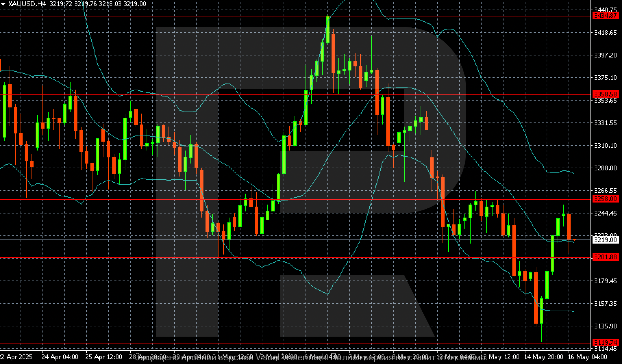This screenshot has height=364, width=622.
Task: Click the 3310.10 price scale value
Action: [605, 145]
